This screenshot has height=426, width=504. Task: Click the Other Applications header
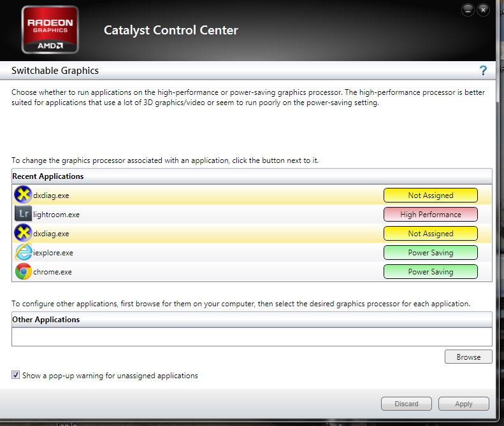click(252, 320)
